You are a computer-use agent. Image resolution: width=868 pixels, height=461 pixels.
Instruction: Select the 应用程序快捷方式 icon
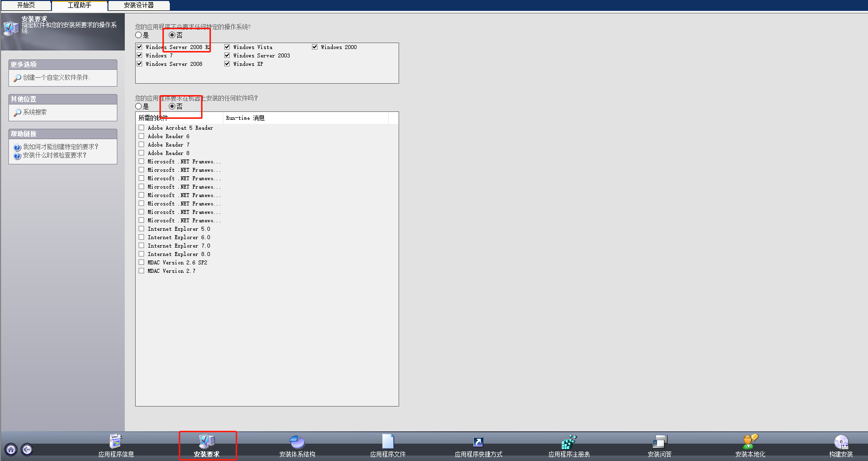(478, 445)
